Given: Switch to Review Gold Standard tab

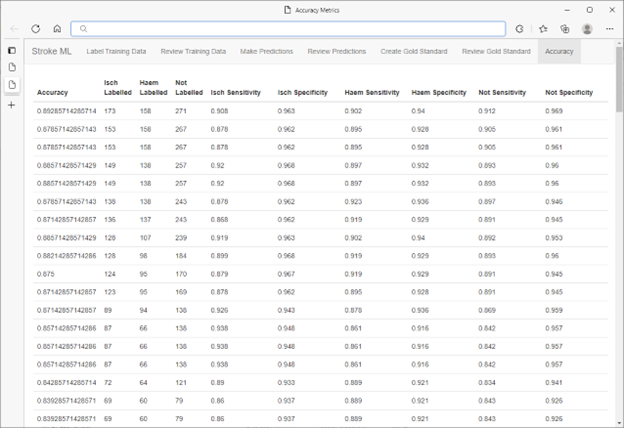Looking at the screenshot, I should coord(494,51).
